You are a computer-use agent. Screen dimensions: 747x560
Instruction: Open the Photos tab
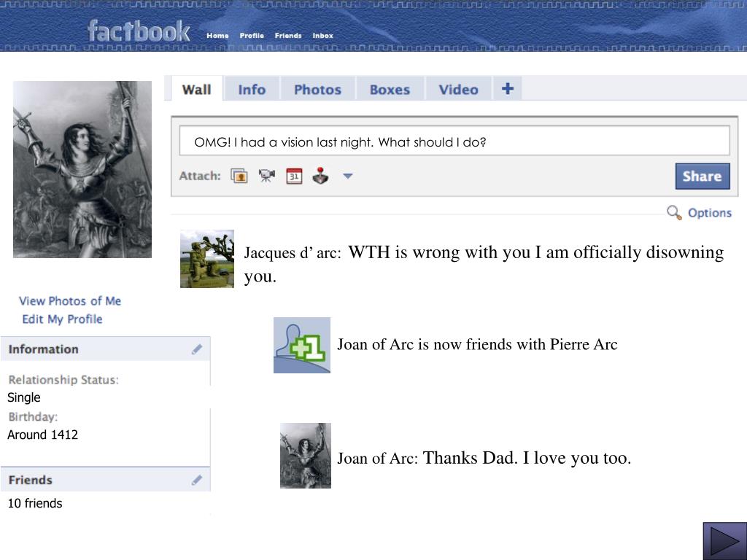coord(317,89)
